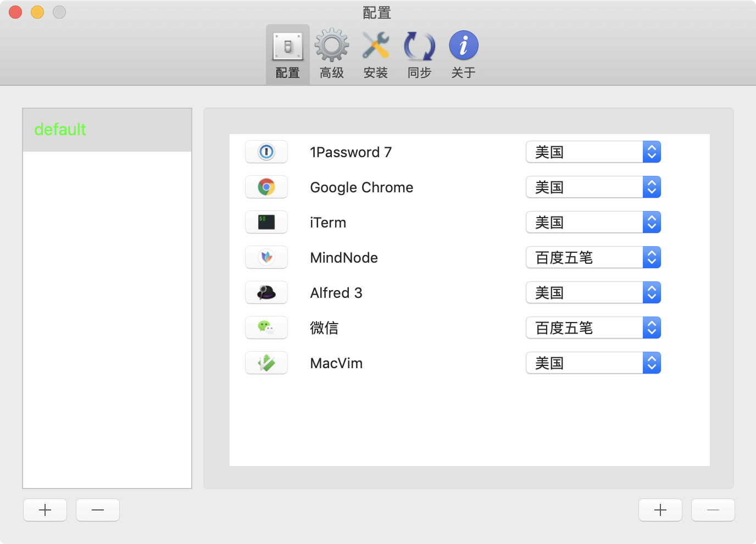This screenshot has width=756, height=544.
Task: Open the 同步 sync tab
Action: [x=420, y=54]
